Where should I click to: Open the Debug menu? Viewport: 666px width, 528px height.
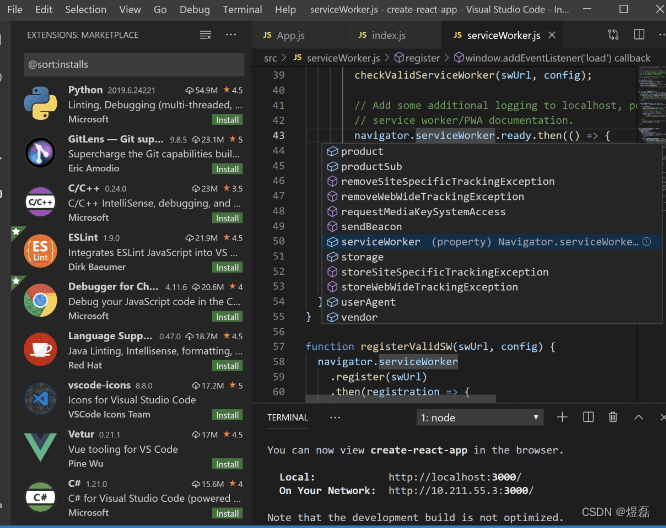[x=194, y=9]
